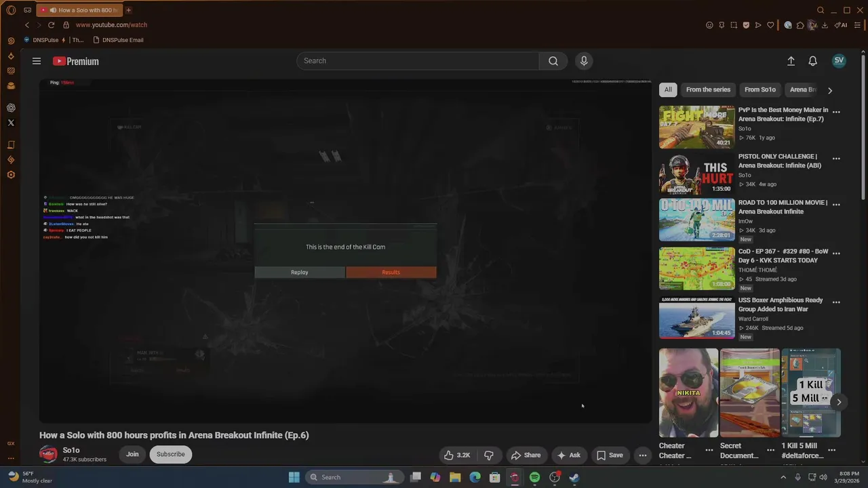Open more actions under the video

643,455
